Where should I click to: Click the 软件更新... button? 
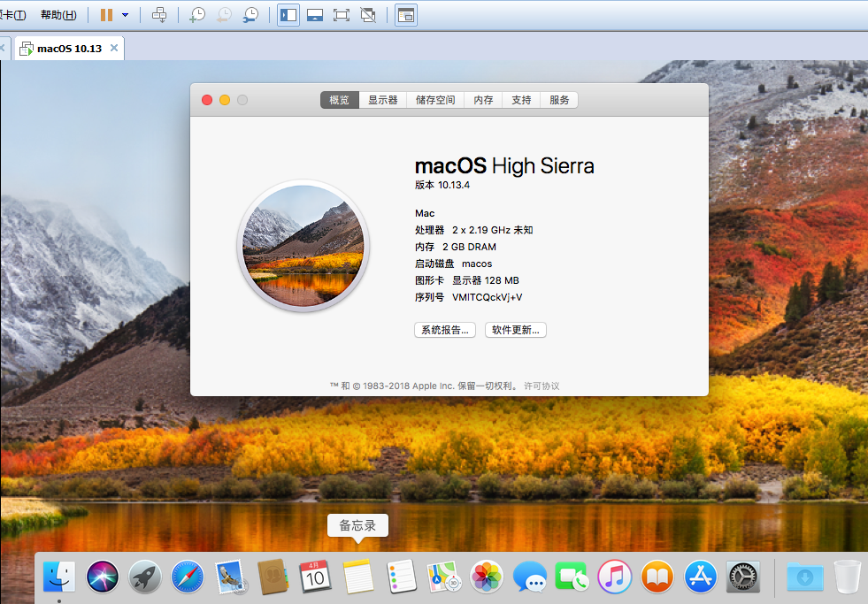[515, 330]
